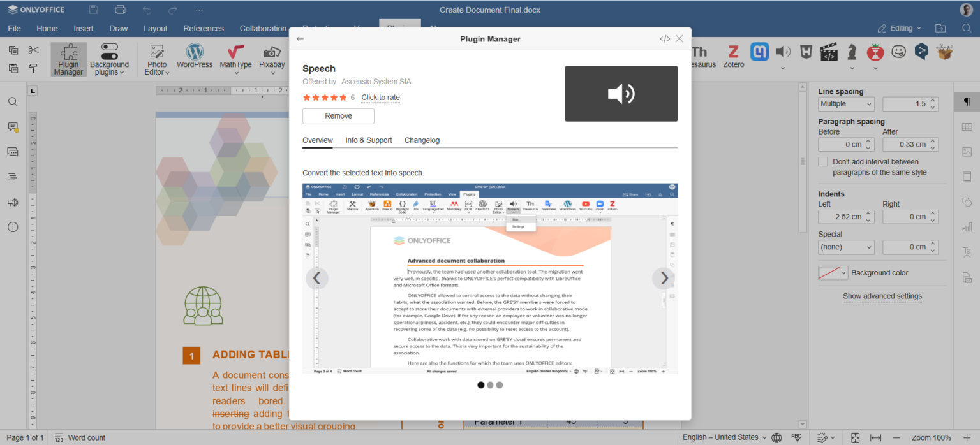Show next screenshot with right arrow
This screenshot has height=445, width=980.
(664, 278)
